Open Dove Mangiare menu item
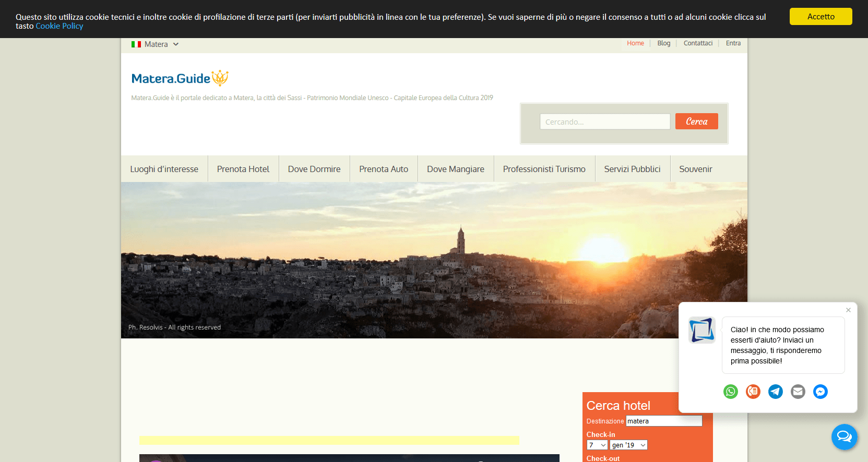The height and width of the screenshot is (462, 868). point(456,169)
